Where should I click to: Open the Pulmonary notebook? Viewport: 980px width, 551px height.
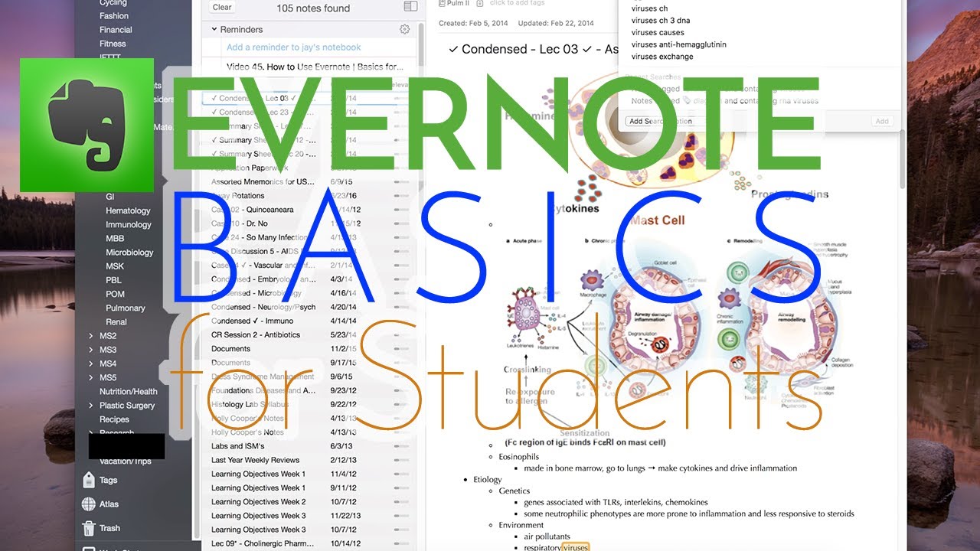tap(126, 308)
